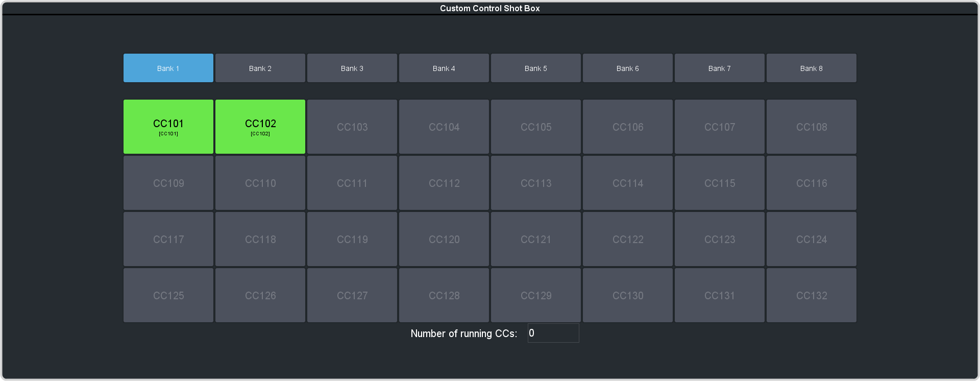Click CC129

tap(536, 295)
